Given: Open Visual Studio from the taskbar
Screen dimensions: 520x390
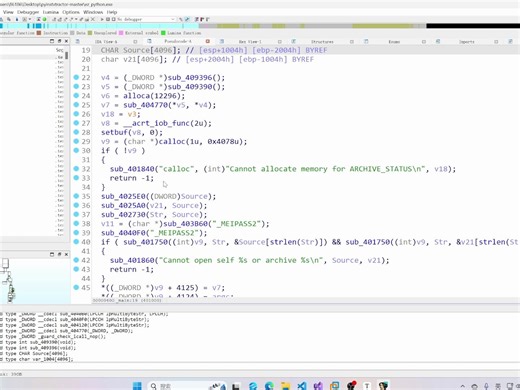Looking at the screenshot, I should (x=318, y=386).
